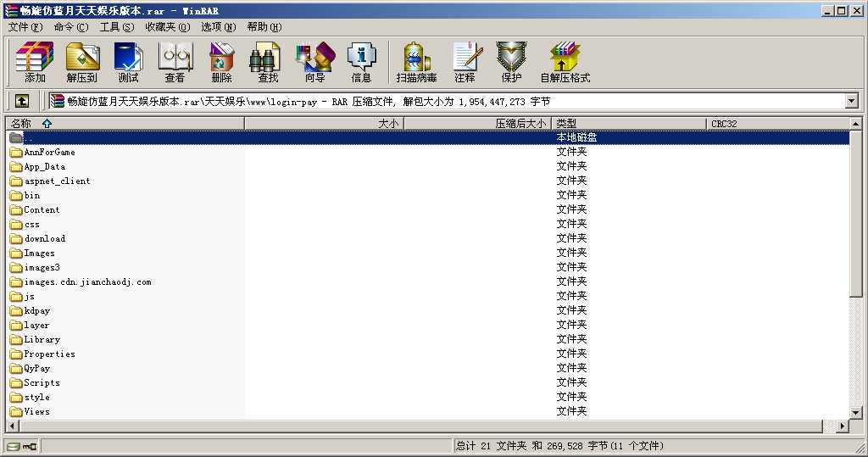This screenshot has height=457, width=868.
Task: Open the File (文件) menu
Action: point(25,26)
